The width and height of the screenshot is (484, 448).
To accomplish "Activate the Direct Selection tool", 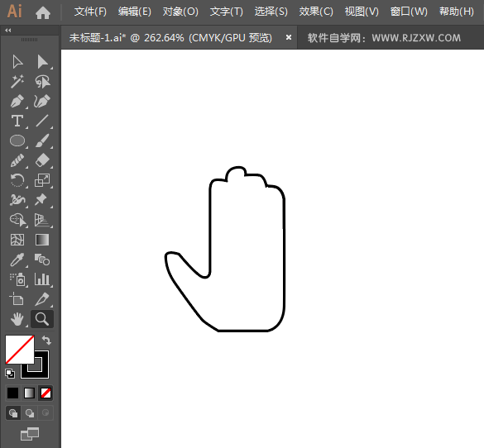I will [x=42, y=62].
